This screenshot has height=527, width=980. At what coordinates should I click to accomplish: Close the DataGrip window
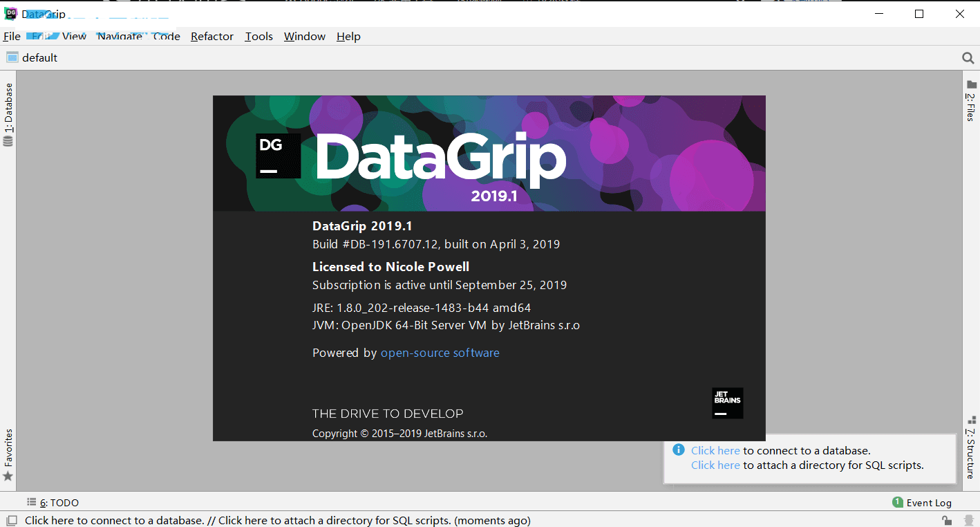[960, 14]
